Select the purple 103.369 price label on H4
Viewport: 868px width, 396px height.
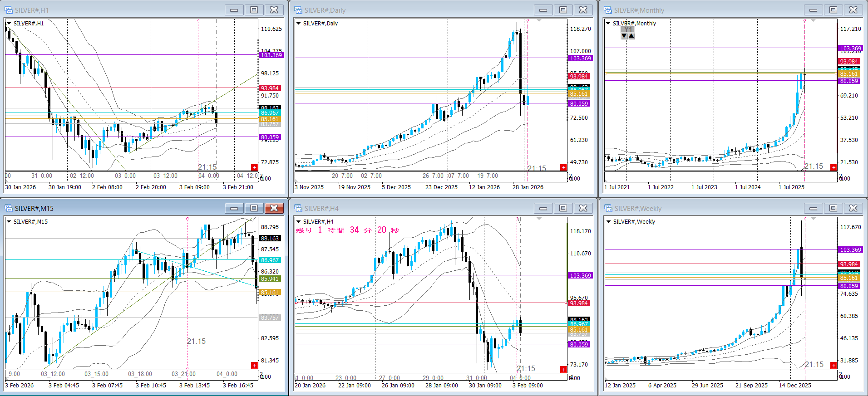pos(580,276)
